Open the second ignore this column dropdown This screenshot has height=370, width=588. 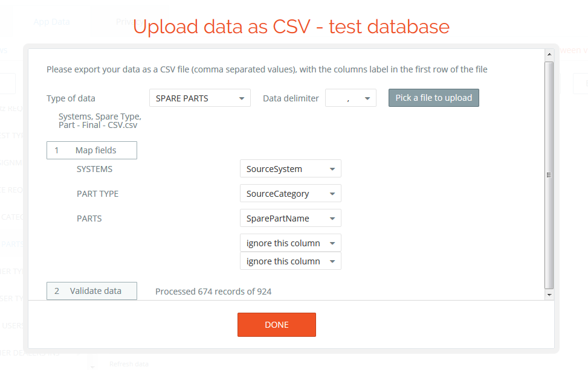tap(290, 261)
